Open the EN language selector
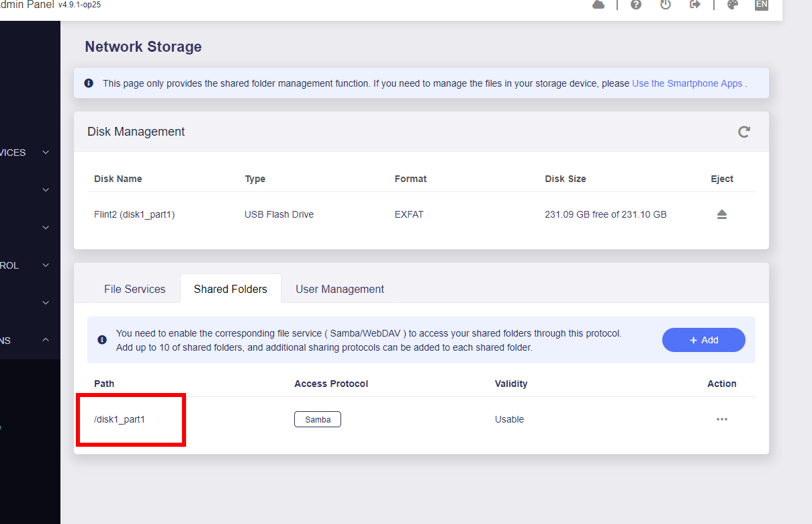The image size is (812, 524). point(761,5)
